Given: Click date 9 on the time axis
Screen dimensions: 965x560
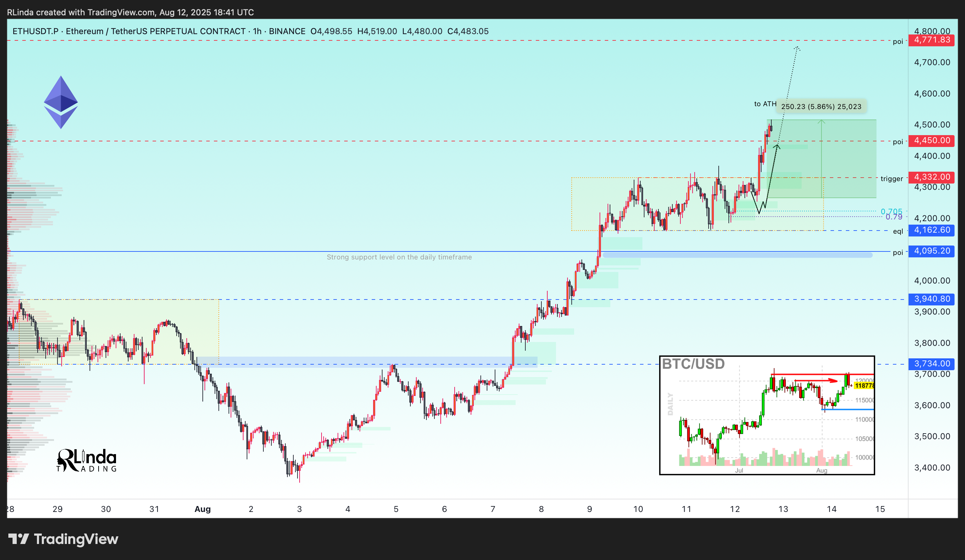Looking at the screenshot, I should pos(590,509).
